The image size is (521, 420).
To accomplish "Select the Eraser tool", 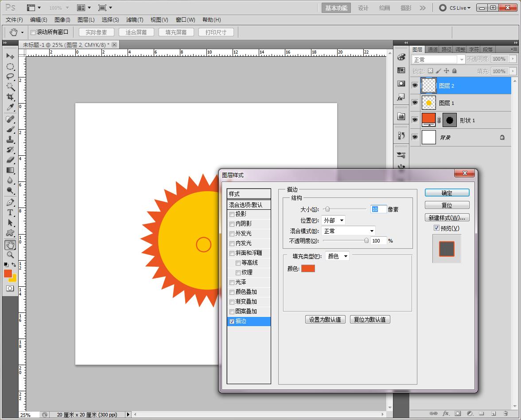I will (10, 159).
